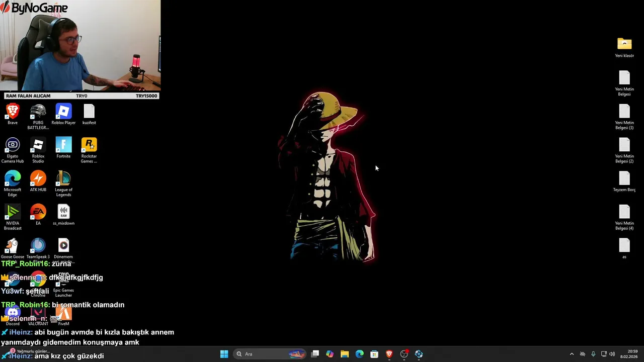
Task: Select Yeni Metin Belgesi (3) file
Action: [624, 117]
